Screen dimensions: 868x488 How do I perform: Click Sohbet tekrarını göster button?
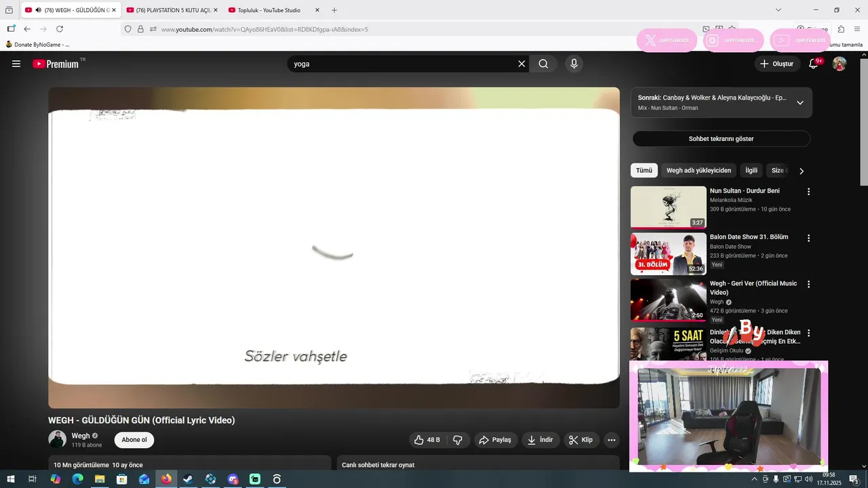(x=721, y=139)
